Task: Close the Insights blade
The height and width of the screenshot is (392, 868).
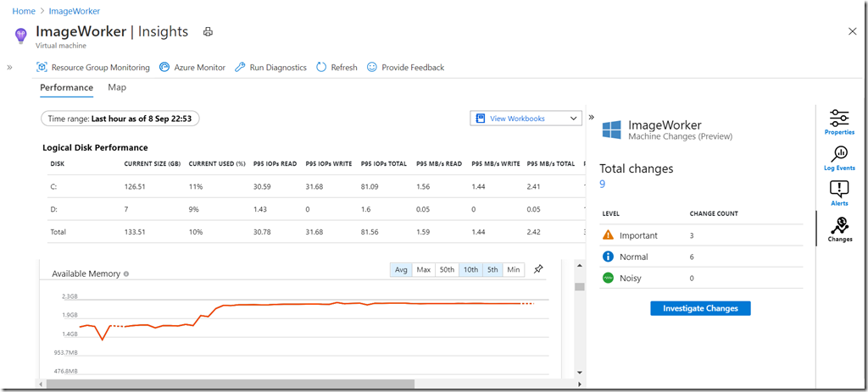Action: [x=853, y=31]
